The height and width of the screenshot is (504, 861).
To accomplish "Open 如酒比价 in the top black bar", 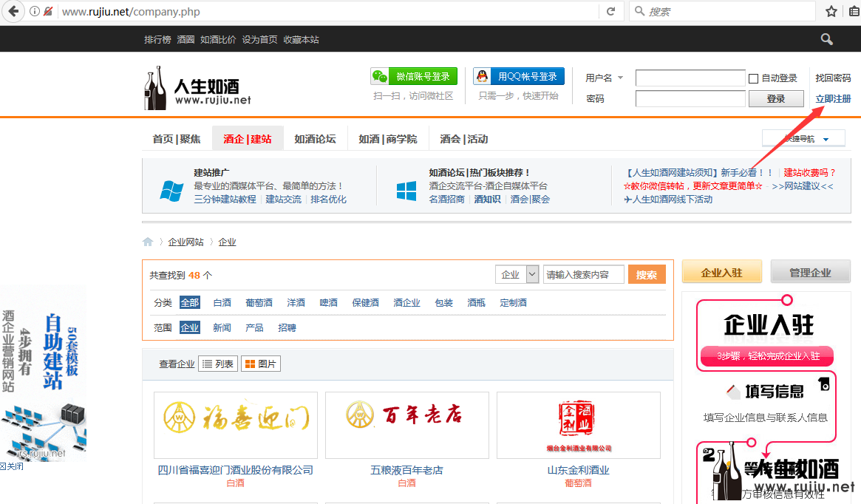I will point(218,39).
